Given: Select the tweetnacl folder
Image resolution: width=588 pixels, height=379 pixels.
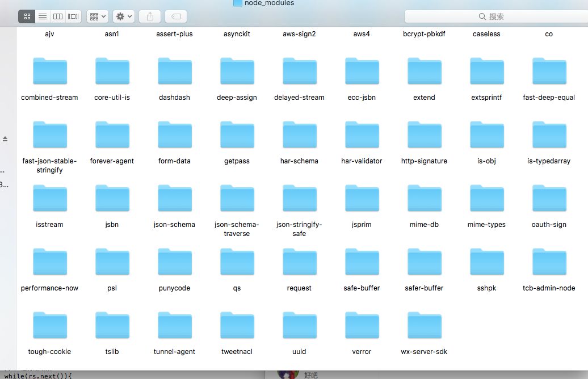Looking at the screenshot, I should (237, 325).
